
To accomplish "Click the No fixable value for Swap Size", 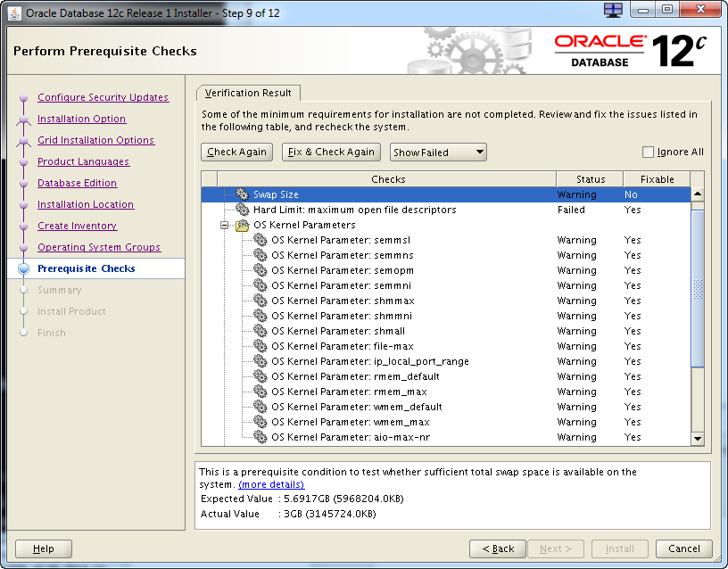I will coord(631,194).
